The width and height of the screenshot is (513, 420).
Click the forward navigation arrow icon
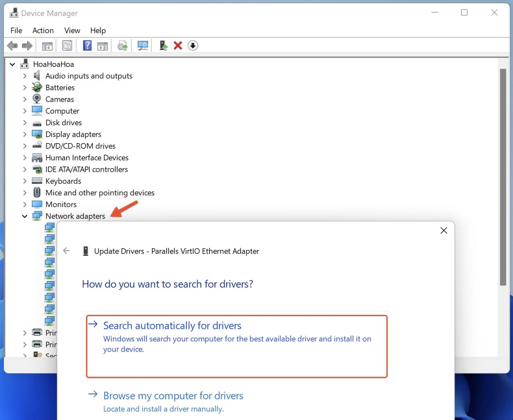coord(27,45)
